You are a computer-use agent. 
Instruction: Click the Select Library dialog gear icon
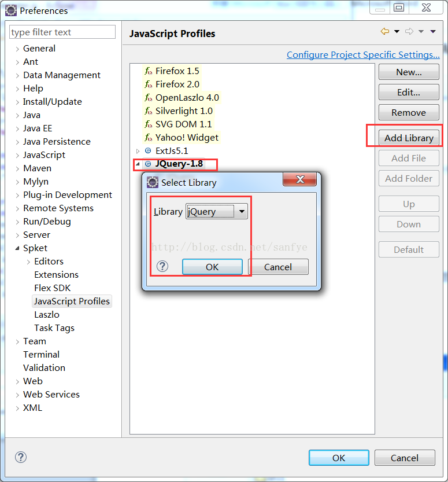[x=152, y=182]
